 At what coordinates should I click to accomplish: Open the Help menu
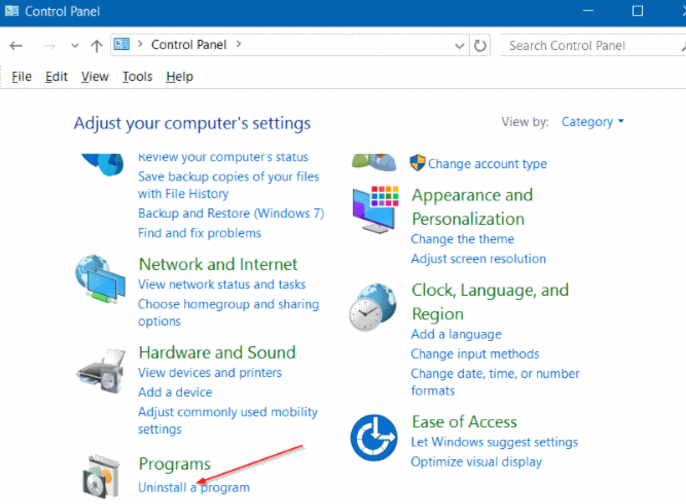click(x=179, y=77)
